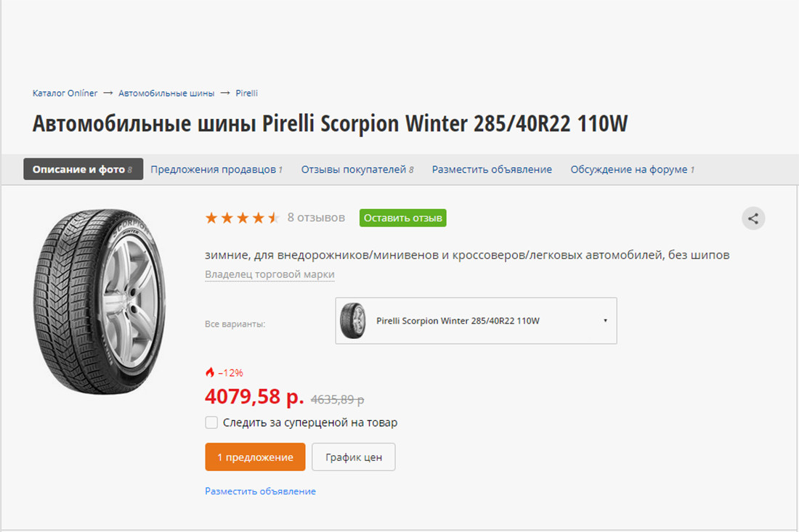This screenshot has height=532, width=799.
Task: Enable Следить за суперценой checkbox
Action: coord(211,422)
